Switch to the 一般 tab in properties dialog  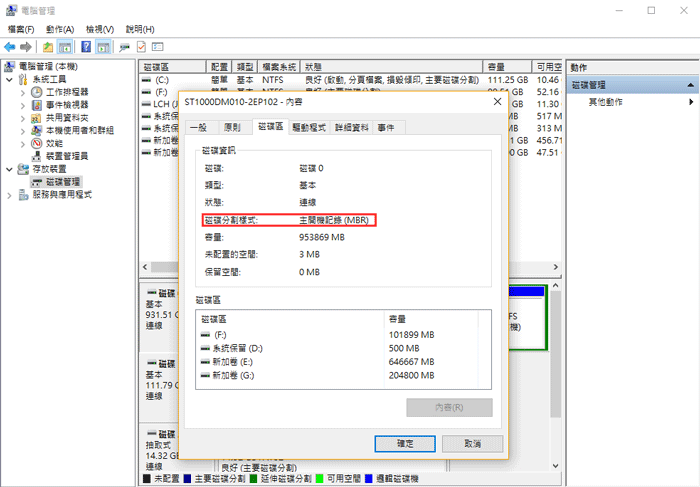[199, 128]
